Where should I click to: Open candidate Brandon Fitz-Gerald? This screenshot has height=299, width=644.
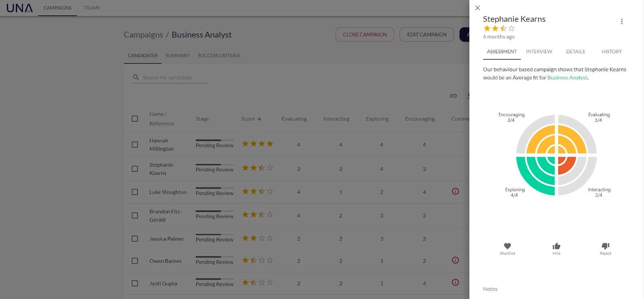165,216
